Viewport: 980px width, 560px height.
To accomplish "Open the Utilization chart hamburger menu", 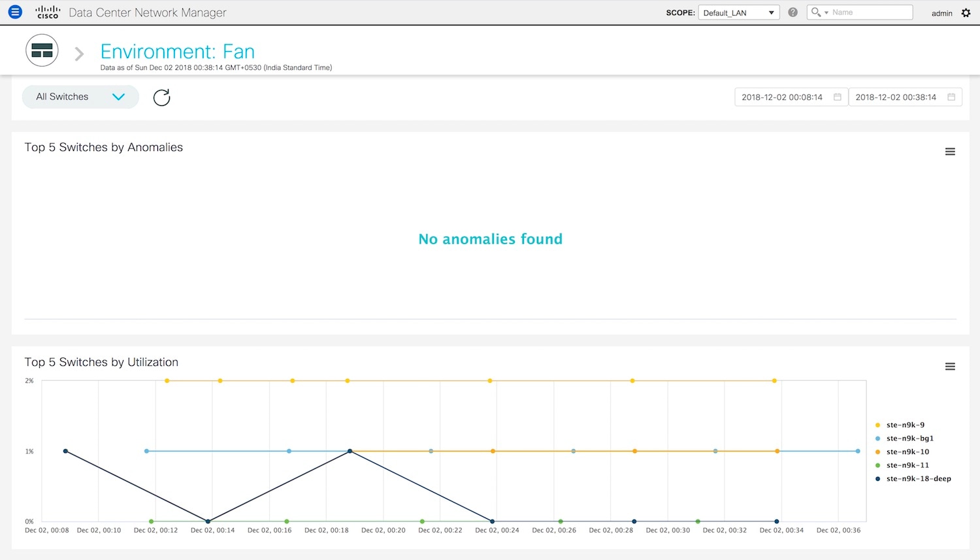I will point(950,367).
